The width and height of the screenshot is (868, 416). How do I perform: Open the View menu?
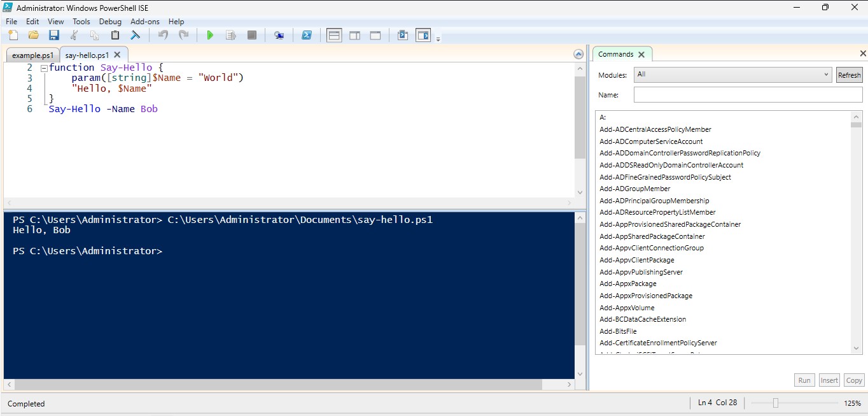[x=56, y=22]
